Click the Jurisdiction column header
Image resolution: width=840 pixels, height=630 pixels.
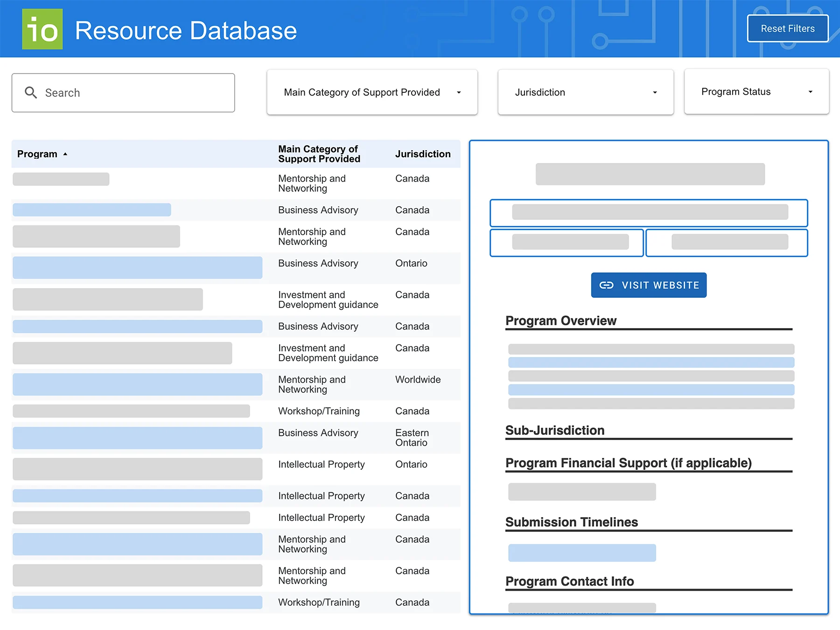pyautogui.click(x=423, y=154)
